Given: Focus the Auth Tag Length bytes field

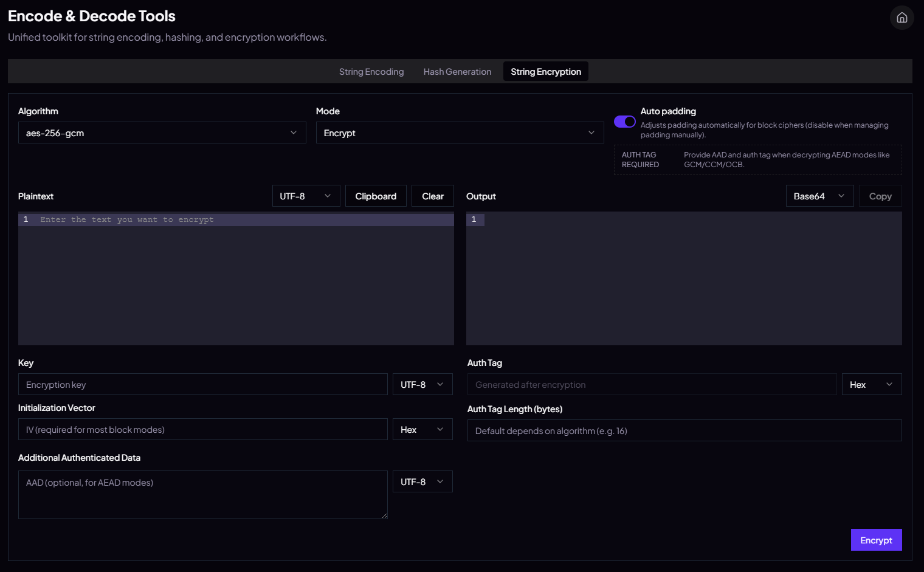Looking at the screenshot, I should coord(683,430).
